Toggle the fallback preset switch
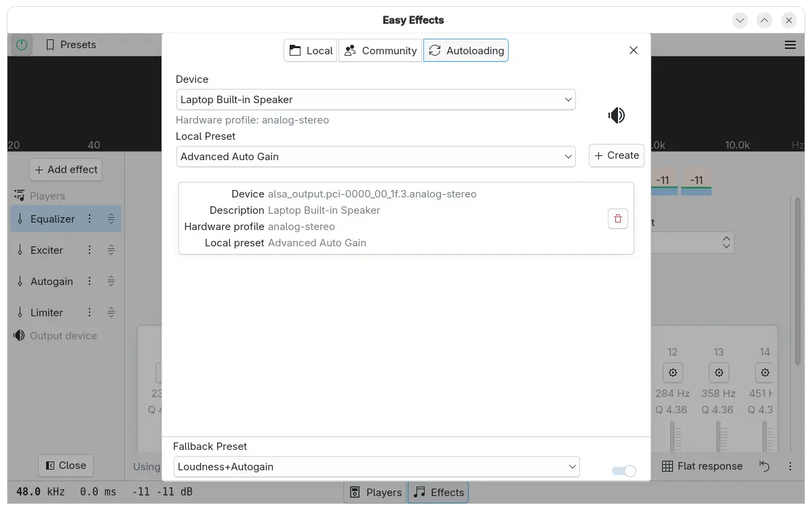The height and width of the screenshot is (511, 812). click(x=623, y=471)
